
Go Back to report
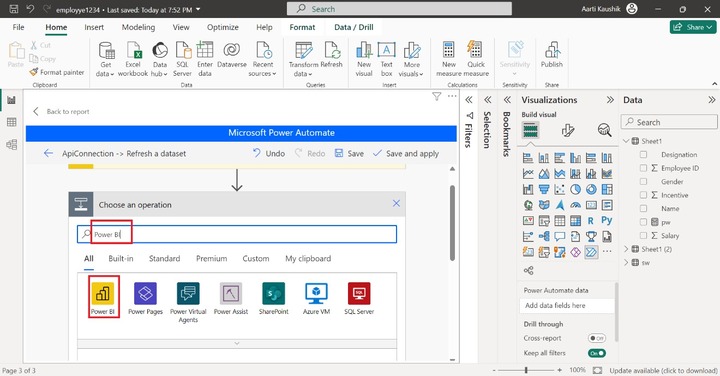coord(61,112)
